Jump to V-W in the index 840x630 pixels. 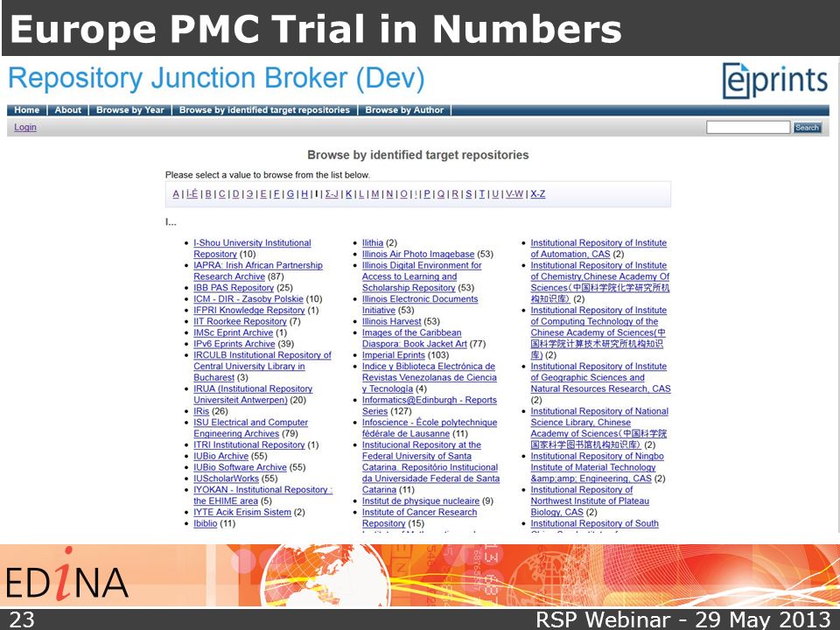click(x=514, y=194)
